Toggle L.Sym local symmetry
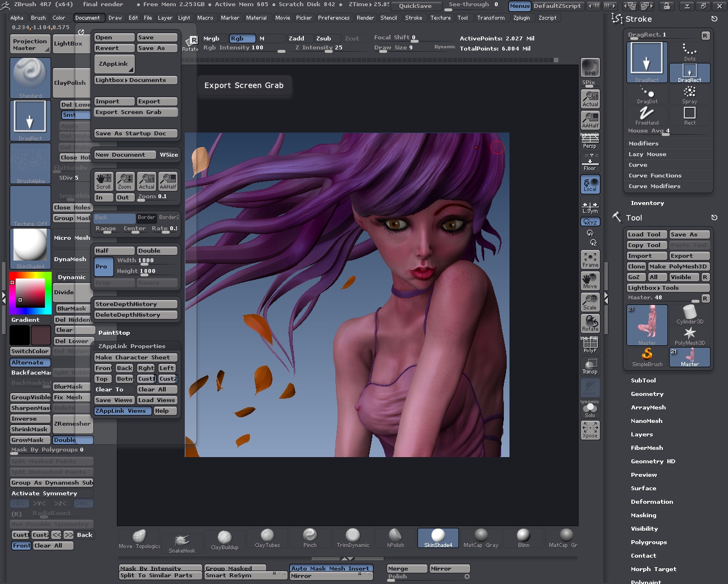This screenshot has height=584, width=728. [590, 207]
